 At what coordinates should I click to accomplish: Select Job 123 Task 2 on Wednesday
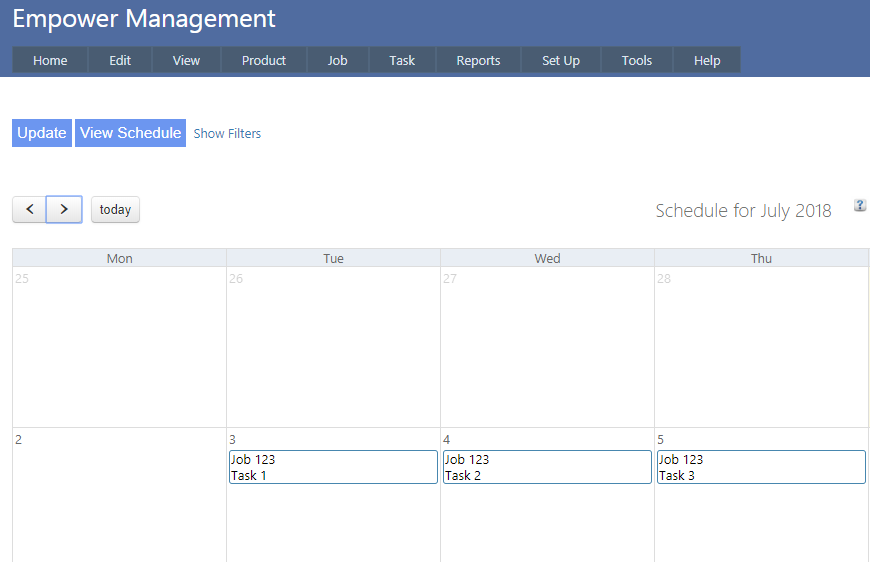point(547,467)
